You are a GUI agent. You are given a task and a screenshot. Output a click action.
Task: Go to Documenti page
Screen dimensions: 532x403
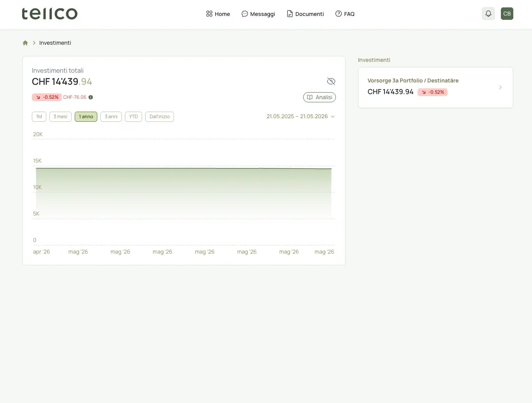pos(305,14)
